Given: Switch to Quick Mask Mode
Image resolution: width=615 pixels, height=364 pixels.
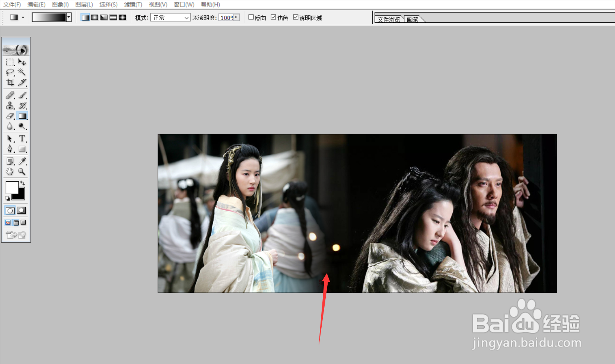Looking at the screenshot, I should [22, 211].
